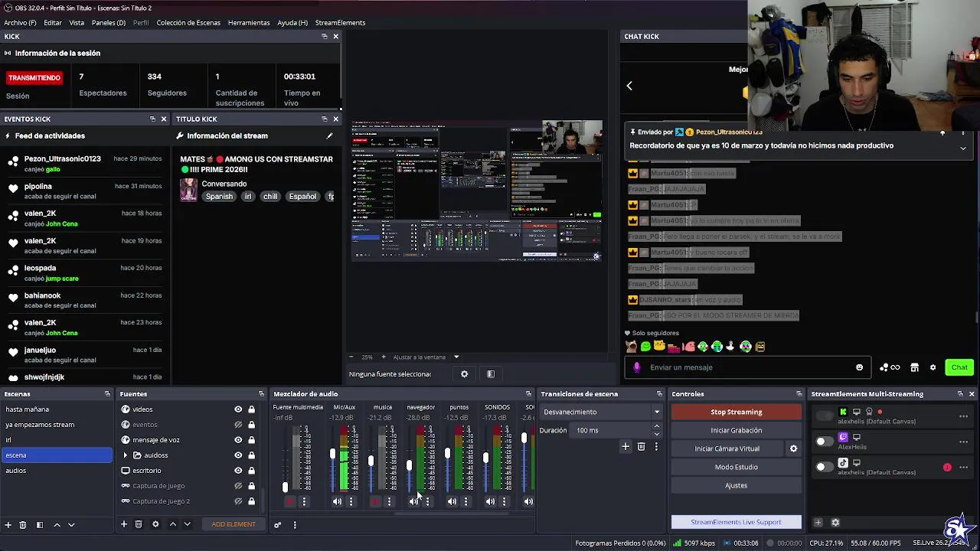Hide the audioss group
Screen dimensions: 980x551
[238, 455]
